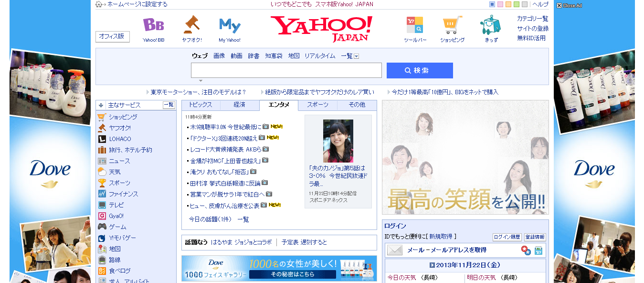
Task: Click the sidebar ヤフオク! gavel icon
Action: click(x=102, y=128)
